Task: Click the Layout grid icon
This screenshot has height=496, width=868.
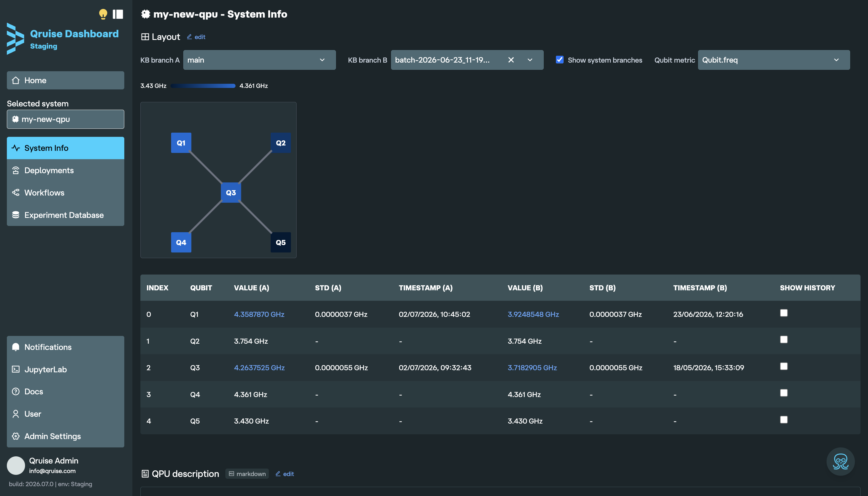Action: point(145,37)
